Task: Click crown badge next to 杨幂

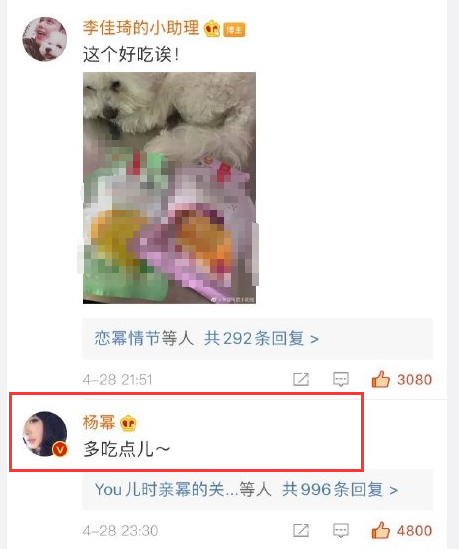Action: [128, 423]
